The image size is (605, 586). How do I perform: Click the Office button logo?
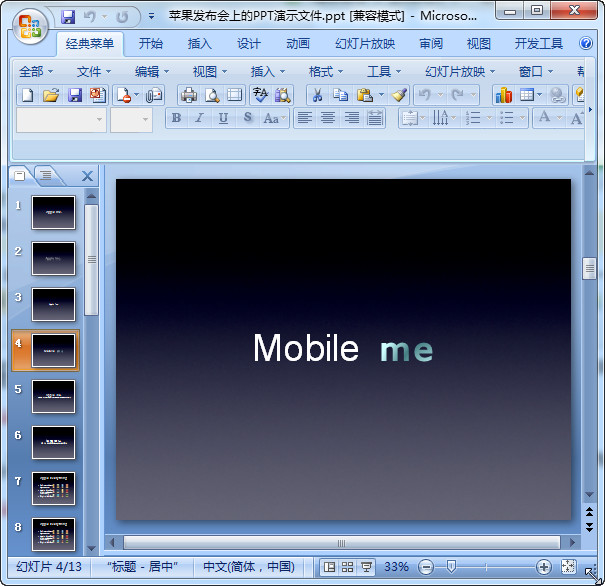click(x=30, y=27)
